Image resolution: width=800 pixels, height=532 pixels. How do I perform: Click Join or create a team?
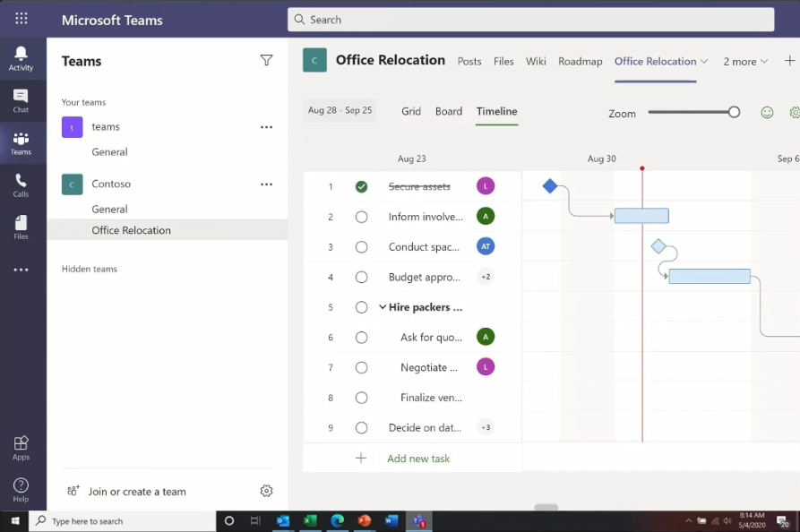(x=137, y=492)
